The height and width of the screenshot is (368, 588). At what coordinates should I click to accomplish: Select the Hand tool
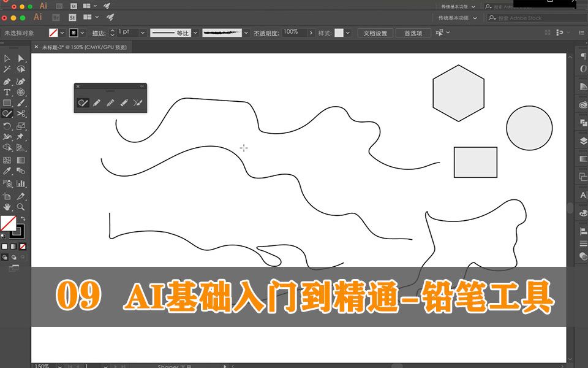(7, 207)
